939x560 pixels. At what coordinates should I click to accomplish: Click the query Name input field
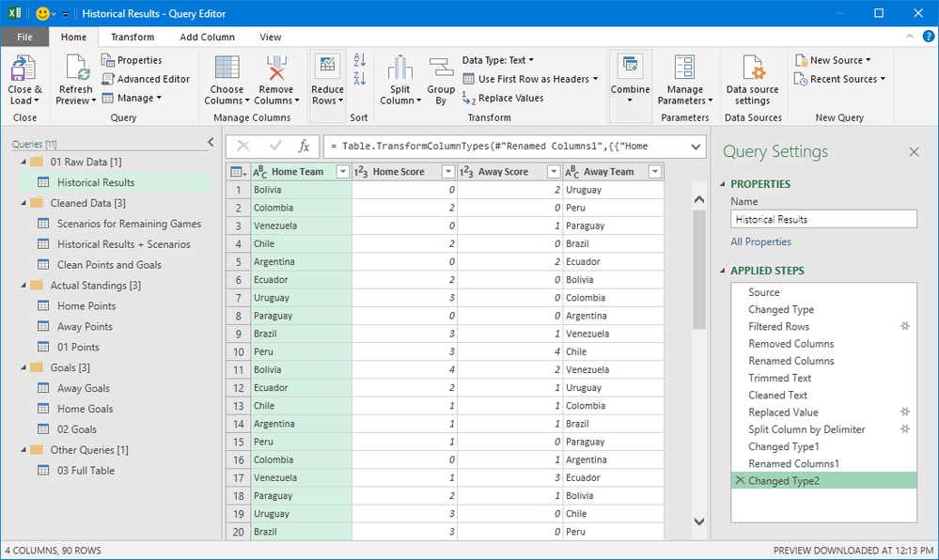coord(823,219)
